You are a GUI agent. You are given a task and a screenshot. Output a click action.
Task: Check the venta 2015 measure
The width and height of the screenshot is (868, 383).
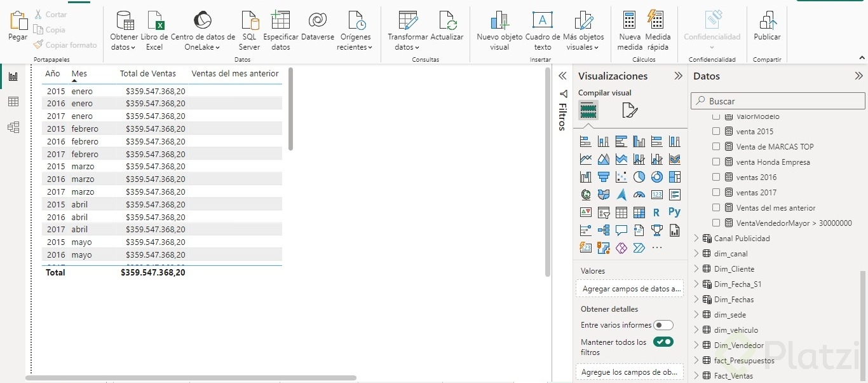716,132
